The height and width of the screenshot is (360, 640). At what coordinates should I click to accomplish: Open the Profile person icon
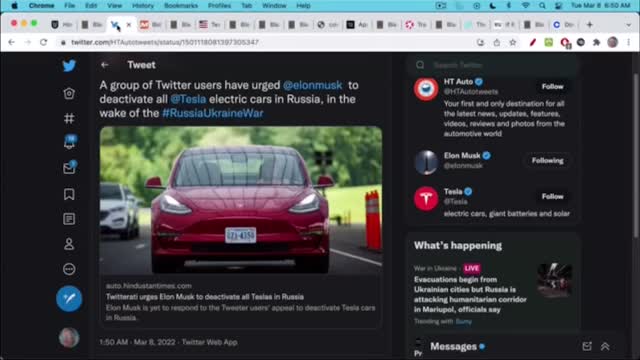click(x=69, y=244)
